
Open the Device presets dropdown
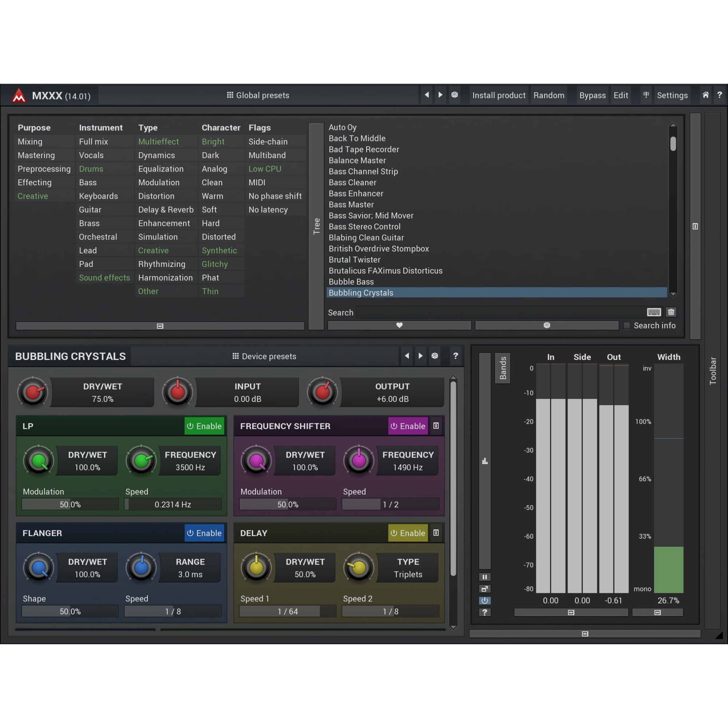[265, 356]
